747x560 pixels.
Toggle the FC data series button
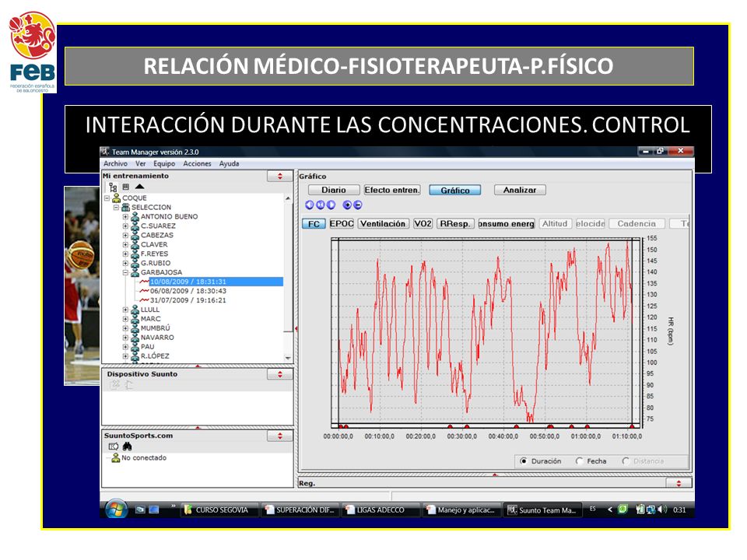point(314,224)
